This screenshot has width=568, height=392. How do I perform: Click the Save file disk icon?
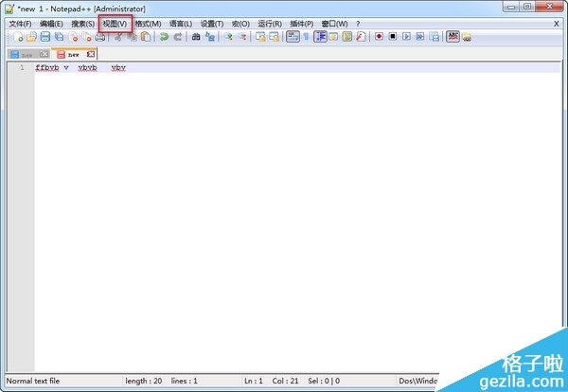tap(44, 37)
